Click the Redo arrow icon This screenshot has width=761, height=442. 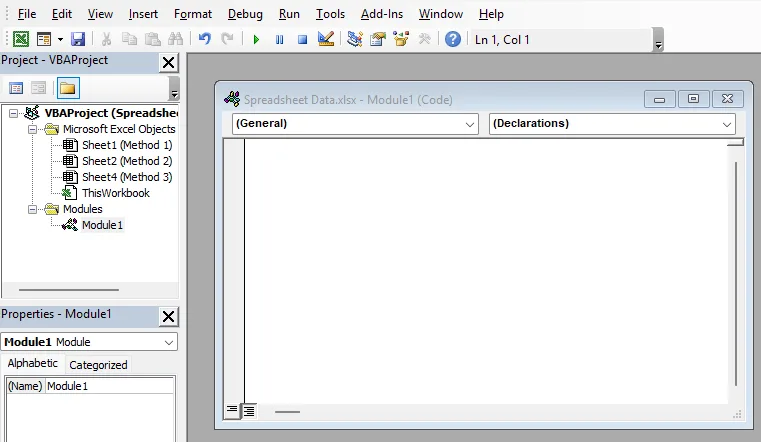click(227, 39)
